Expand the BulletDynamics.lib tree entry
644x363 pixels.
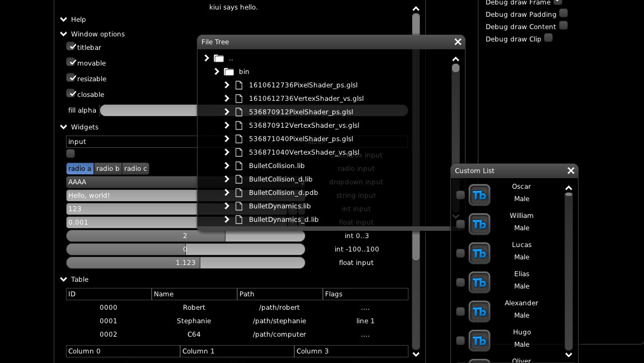[227, 206]
